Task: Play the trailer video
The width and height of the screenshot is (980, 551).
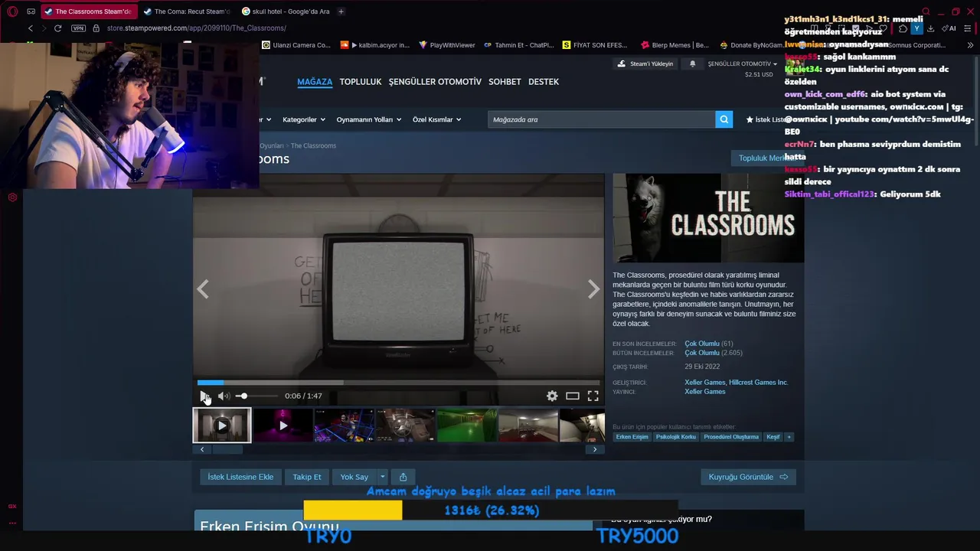Action: (204, 396)
